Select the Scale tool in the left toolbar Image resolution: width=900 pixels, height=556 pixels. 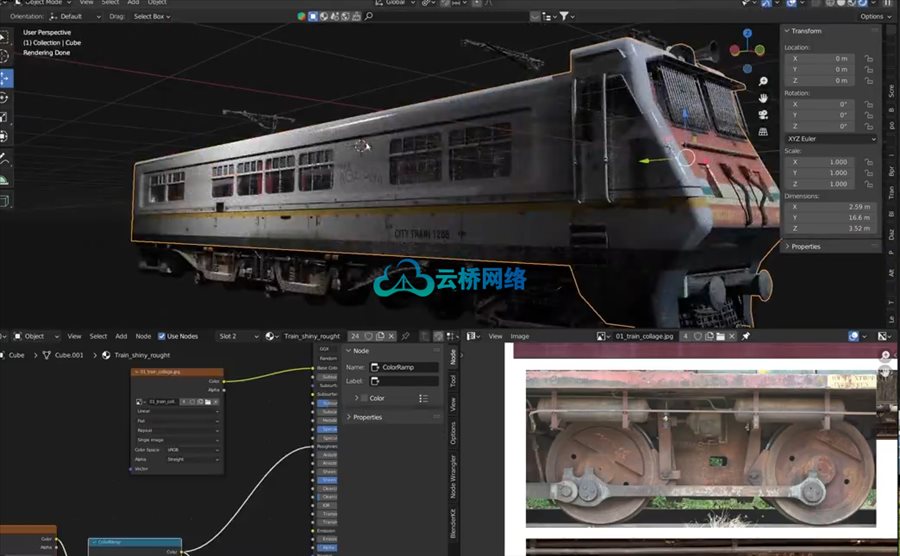click(x=4, y=117)
